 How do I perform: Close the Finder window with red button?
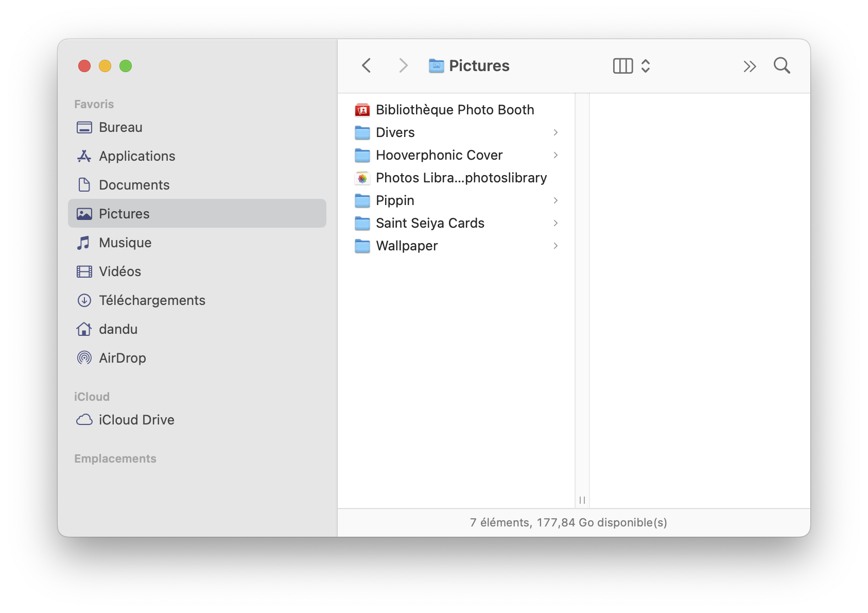(x=84, y=66)
